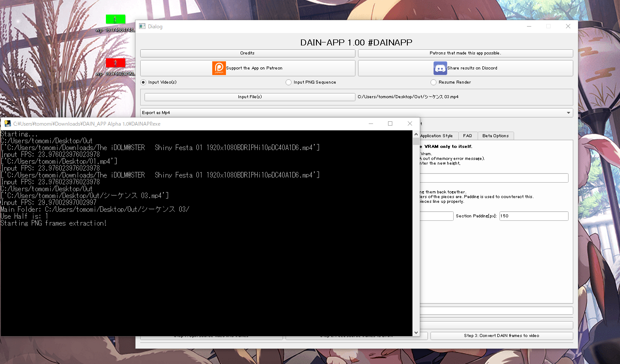Click Step 3: Convert DAIN frames to video
This screenshot has height=364, width=620.
(502, 336)
